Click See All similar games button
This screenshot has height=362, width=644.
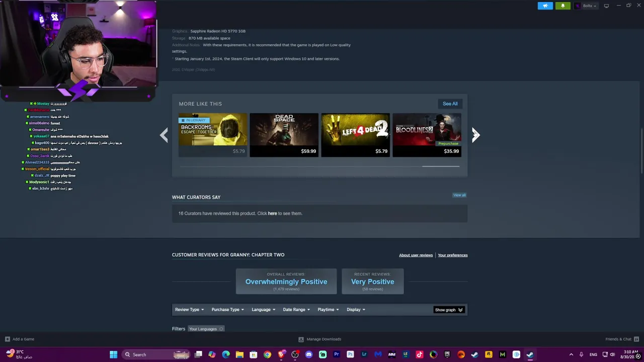coord(450,104)
